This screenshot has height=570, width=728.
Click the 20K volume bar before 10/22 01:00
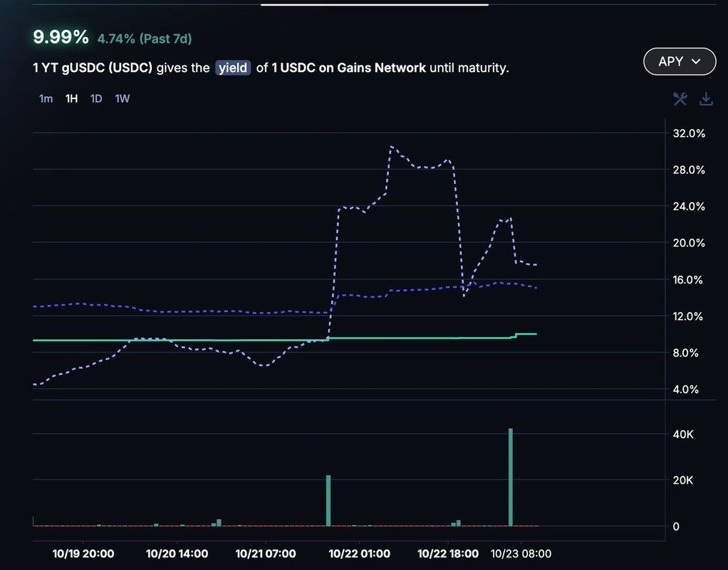click(x=328, y=499)
